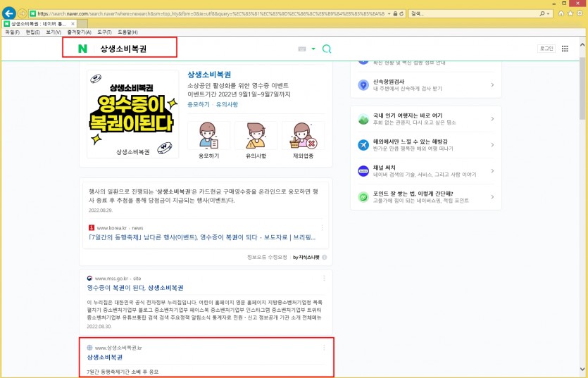Click the 유의사항 illustration icon
Image resolution: width=588 pixels, height=378 pixels.
click(256, 135)
